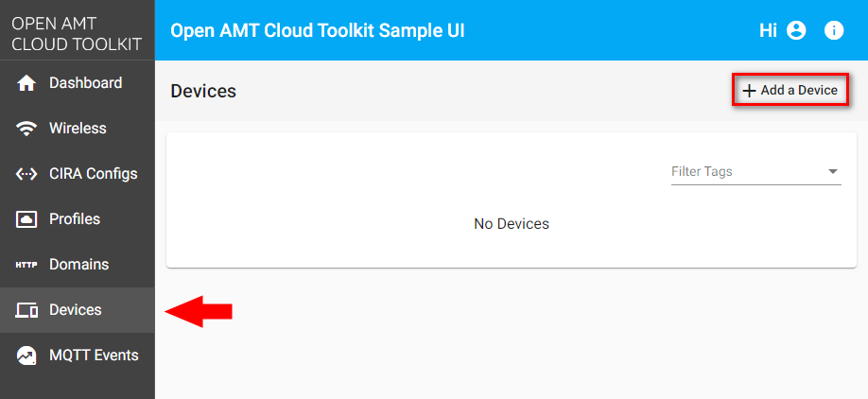
Task: Navigate to the Profiles label
Action: click(x=75, y=219)
